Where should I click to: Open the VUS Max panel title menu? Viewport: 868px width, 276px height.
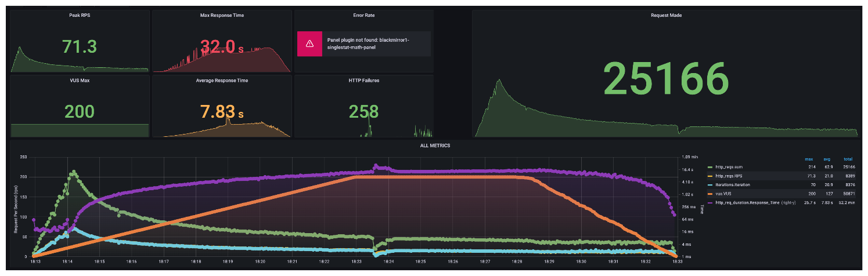(x=80, y=81)
